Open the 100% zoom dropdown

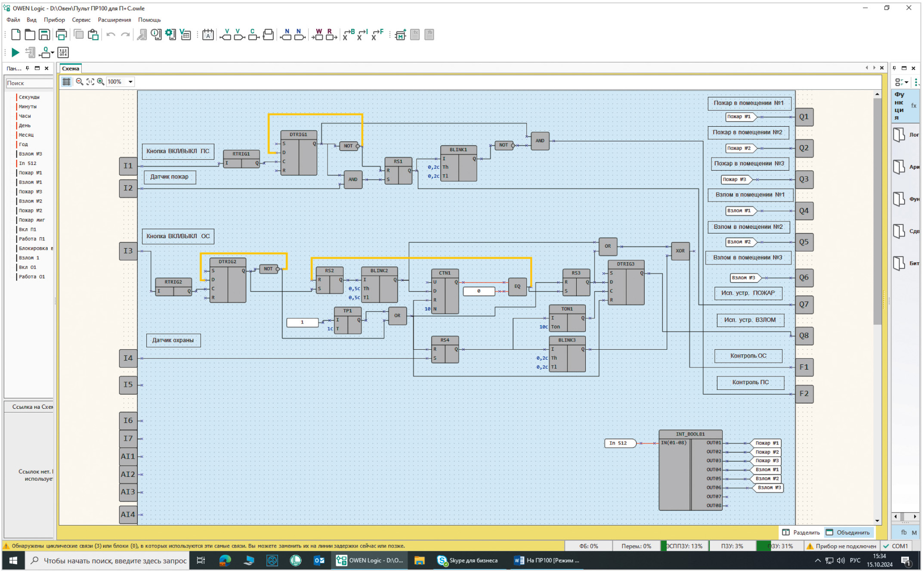(130, 81)
